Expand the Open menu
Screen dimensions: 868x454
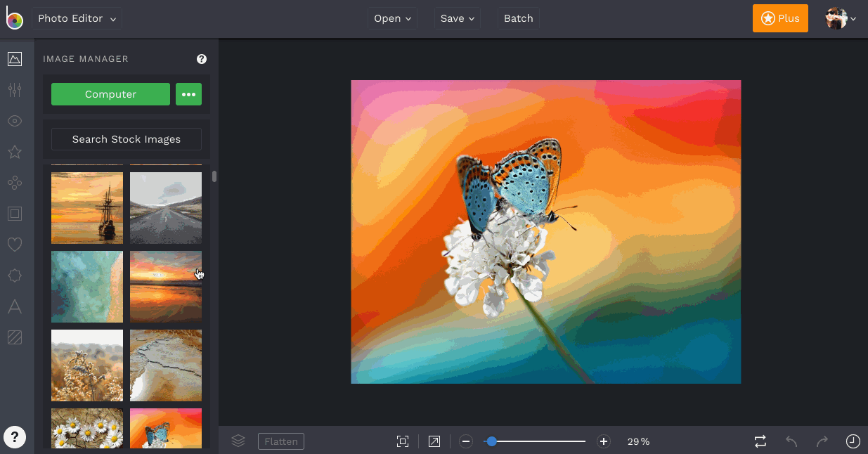point(393,19)
